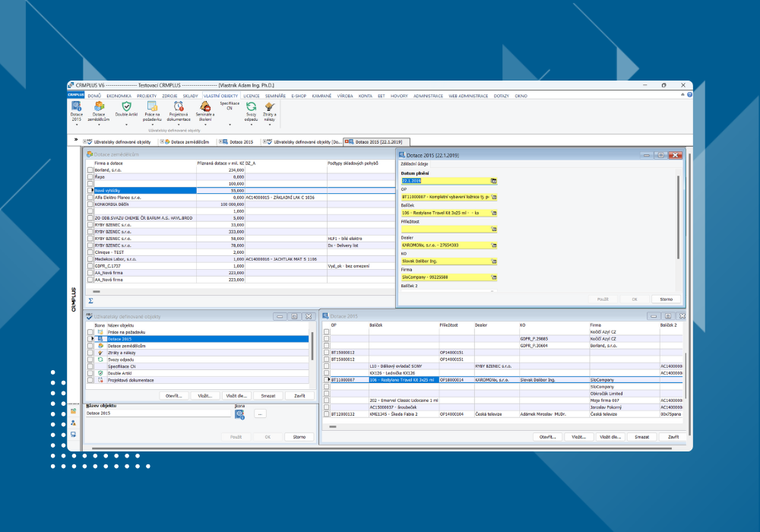This screenshot has width=760, height=532.
Task: Click the ... browse button next to Ikona
Action: 260,414
